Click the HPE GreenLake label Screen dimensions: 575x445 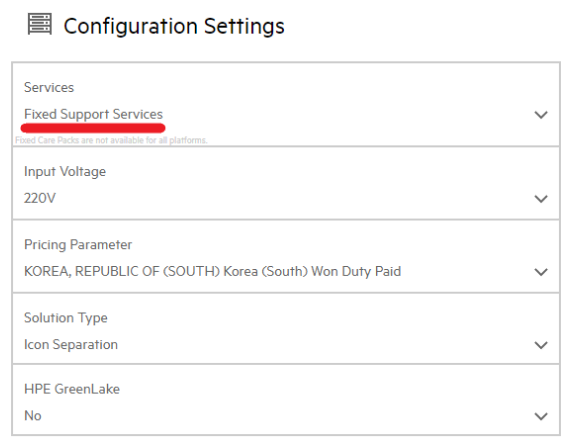pos(72,389)
